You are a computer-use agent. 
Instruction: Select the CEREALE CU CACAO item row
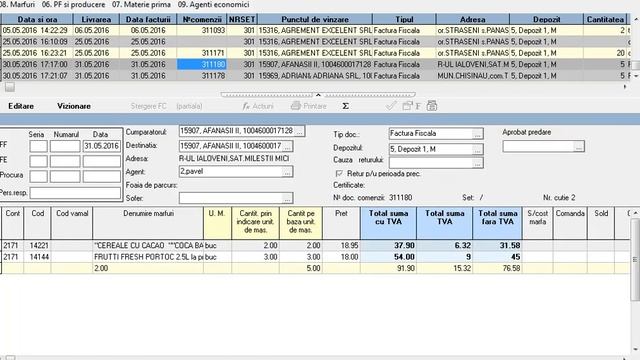click(314, 246)
